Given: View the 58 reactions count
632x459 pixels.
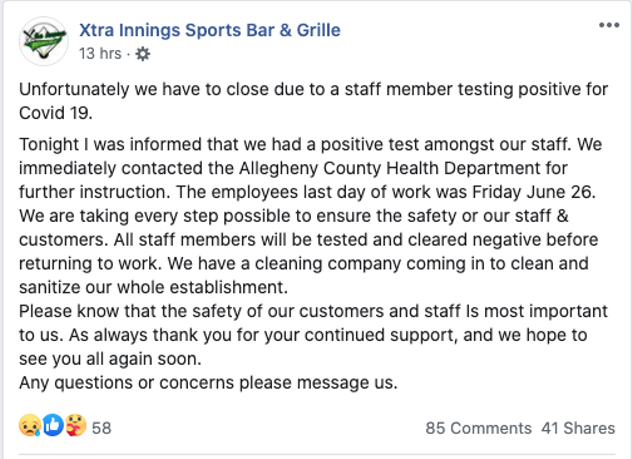Looking at the screenshot, I should click(x=101, y=428).
